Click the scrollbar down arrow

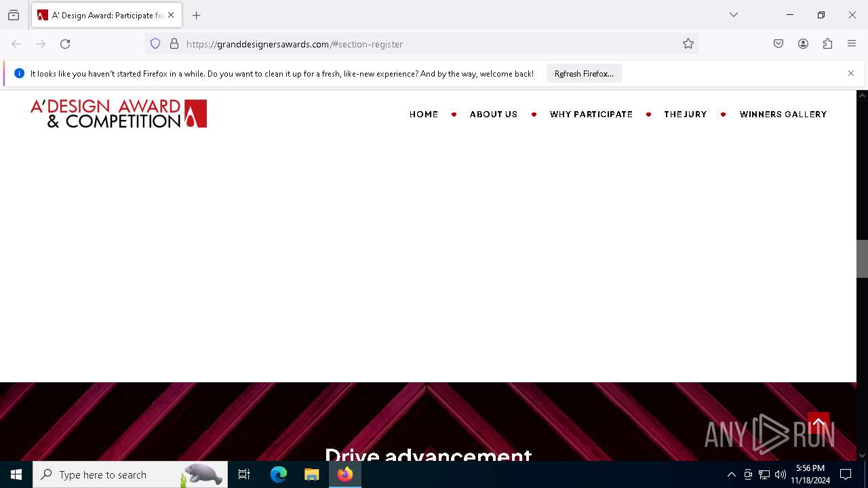coord(862,455)
